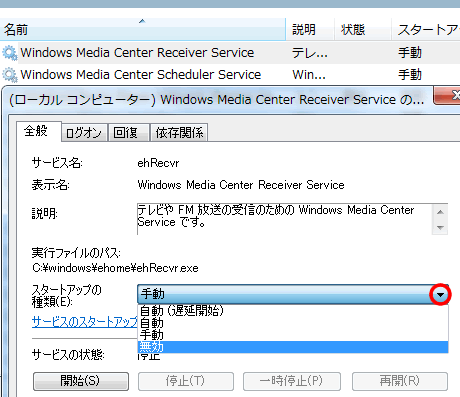
Task: Click the 開始(S) button
Action: tap(81, 381)
